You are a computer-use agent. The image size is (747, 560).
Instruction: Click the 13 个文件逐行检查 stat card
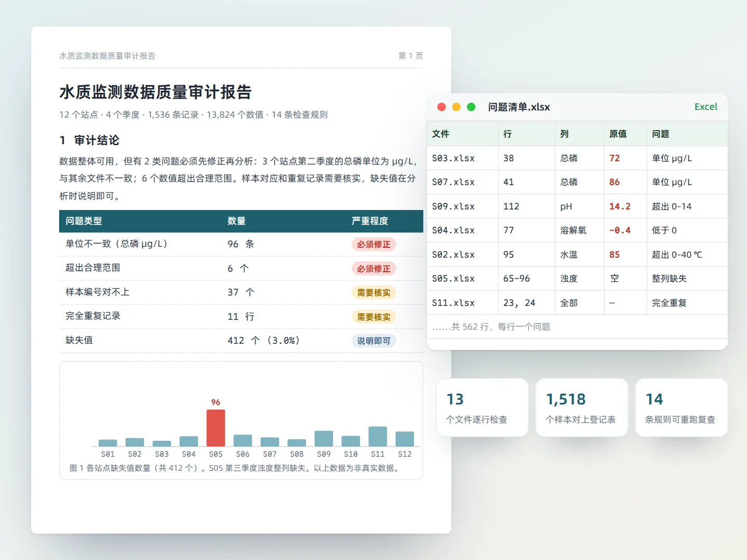482,408
